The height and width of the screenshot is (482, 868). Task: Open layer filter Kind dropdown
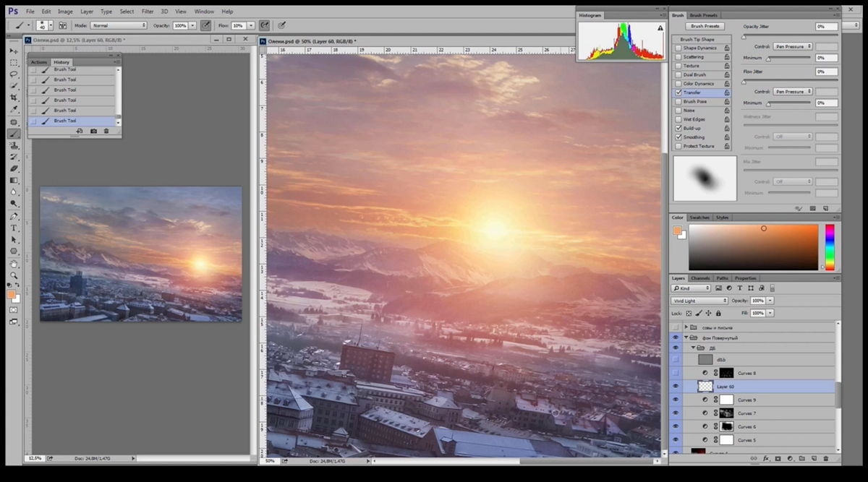point(692,288)
